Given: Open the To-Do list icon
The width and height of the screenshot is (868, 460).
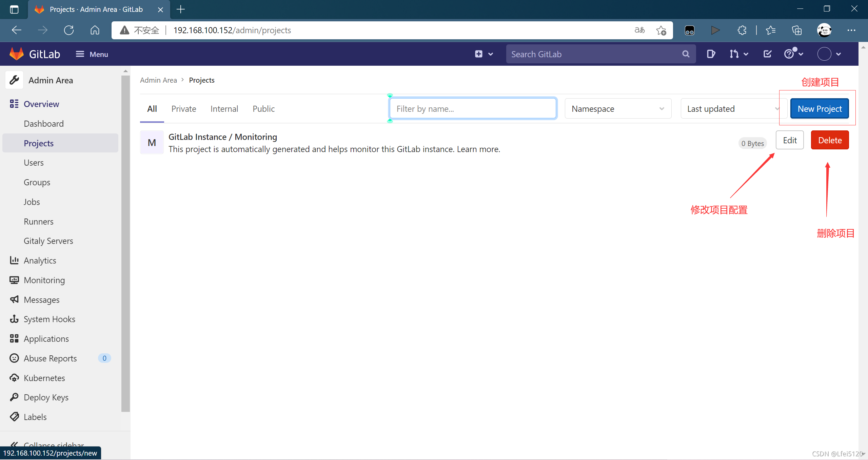Looking at the screenshot, I should tap(767, 54).
